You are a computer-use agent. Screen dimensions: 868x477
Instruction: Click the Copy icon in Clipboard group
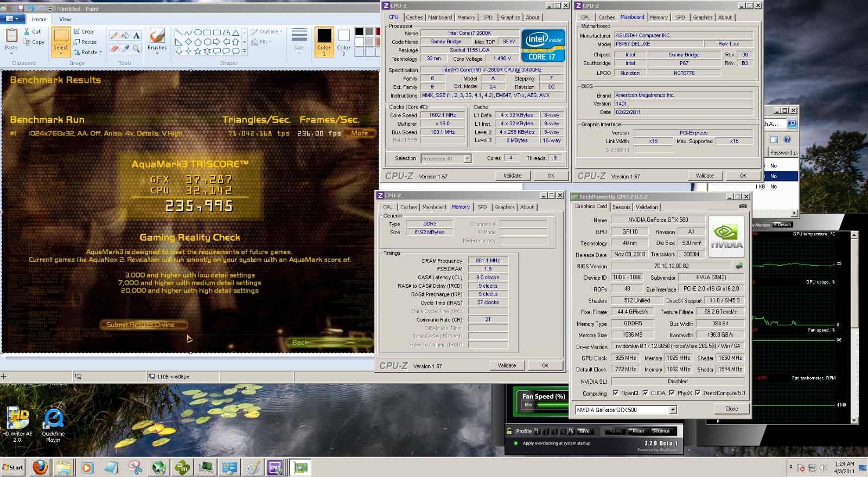click(27, 42)
